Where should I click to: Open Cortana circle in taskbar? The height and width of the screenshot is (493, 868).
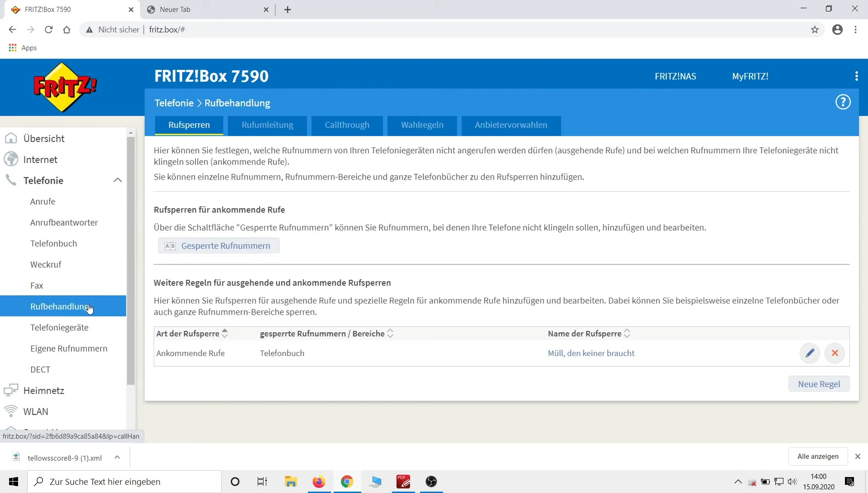235,482
